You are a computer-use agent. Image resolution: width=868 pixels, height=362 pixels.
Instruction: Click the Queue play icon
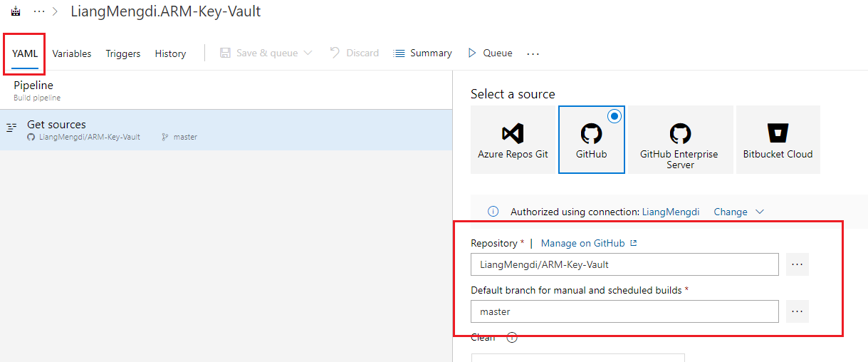471,53
